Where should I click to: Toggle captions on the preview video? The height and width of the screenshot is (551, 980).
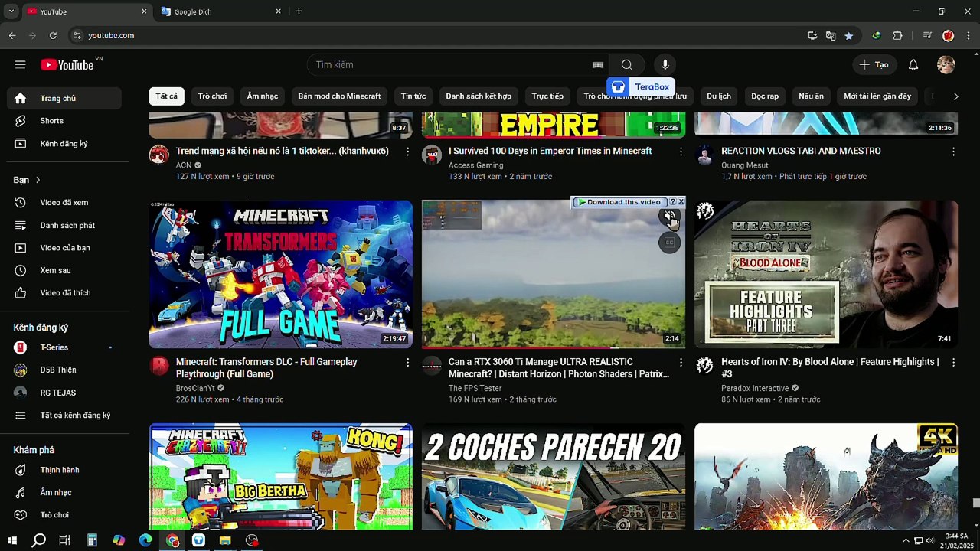click(x=669, y=243)
